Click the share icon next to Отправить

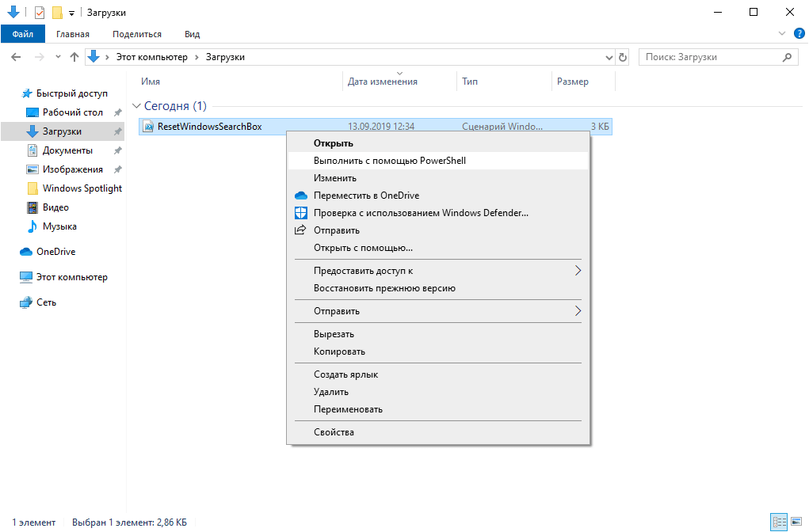pos(300,230)
